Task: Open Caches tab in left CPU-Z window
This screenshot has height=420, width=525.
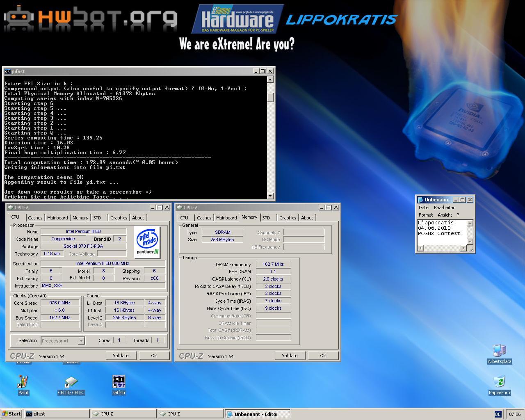Action: coord(35,218)
